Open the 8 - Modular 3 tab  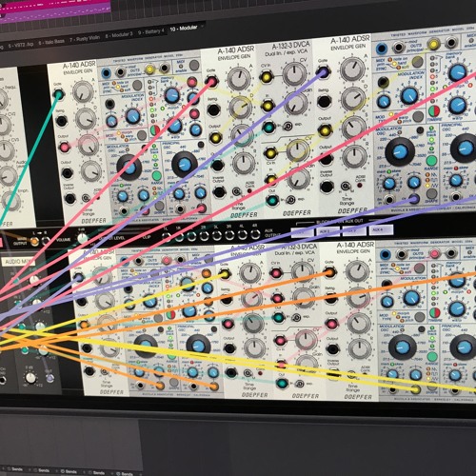(119, 34)
